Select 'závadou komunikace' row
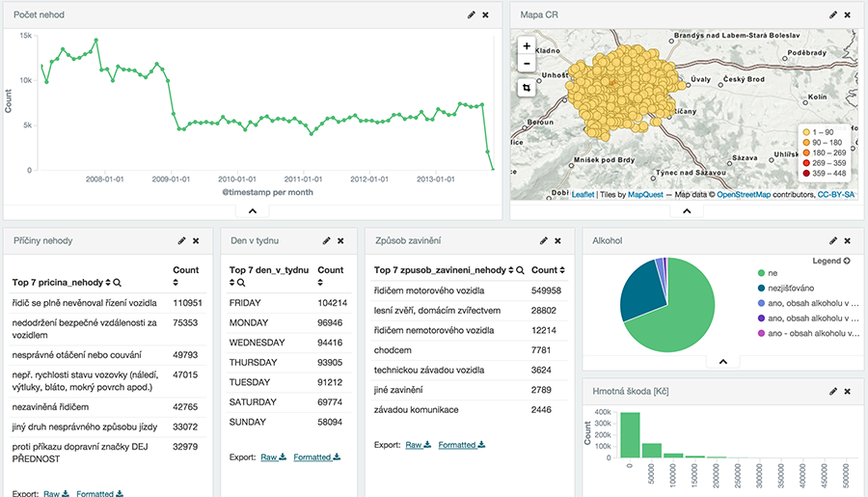868x497 pixels. click(x=470, y=410)
